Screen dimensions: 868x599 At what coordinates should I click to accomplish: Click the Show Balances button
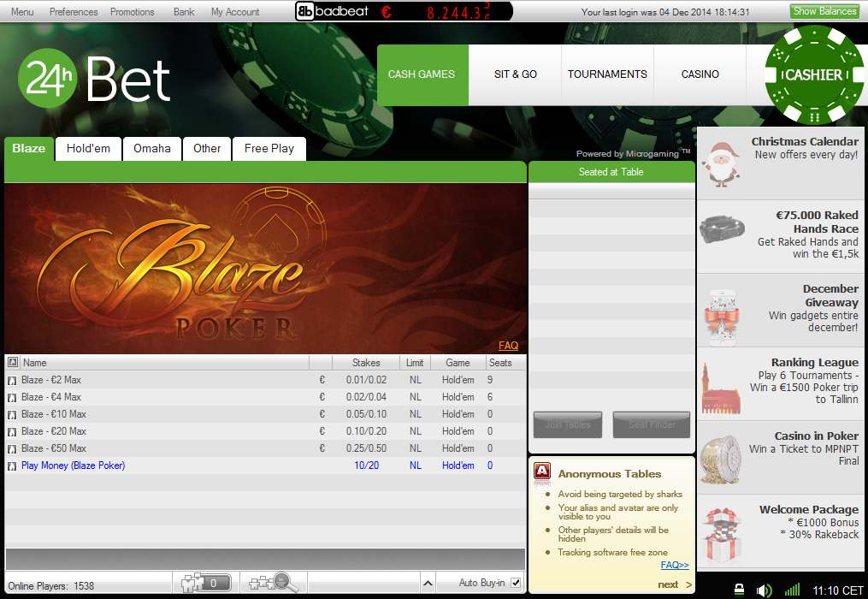pos(824,11)
